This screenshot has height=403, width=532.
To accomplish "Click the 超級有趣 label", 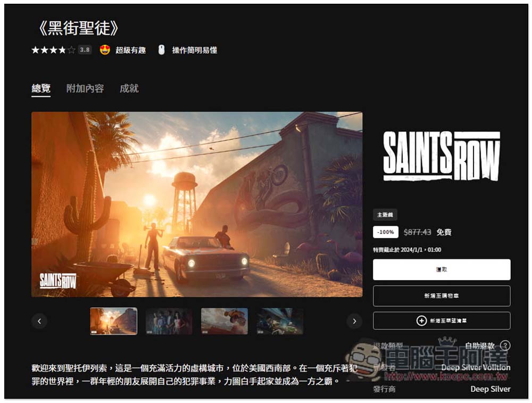I will pyautogui.click(x=131, y=50).
